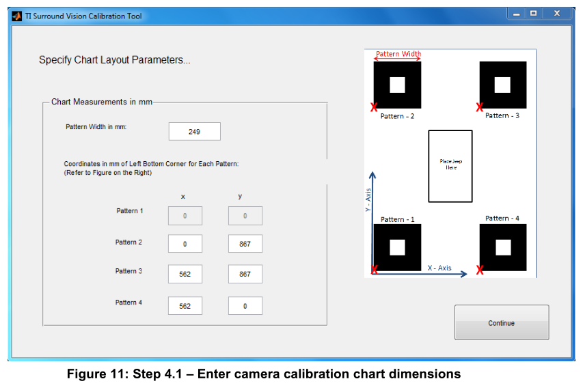Click the 'X - Axis' label in diagram
This screenshot has width=583, height=392.
[439, 268]
